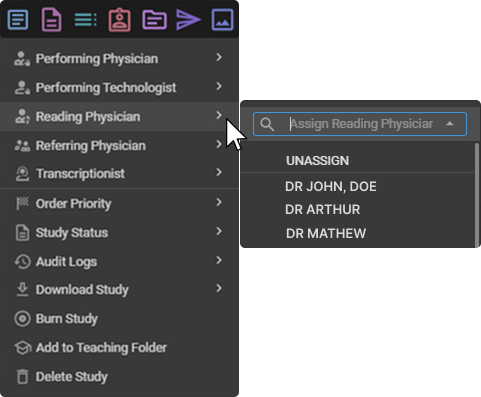Viewport: 481px width, 397px height.
Task: Click the Transcriptionist headset icon
Action: coord(22,173)
